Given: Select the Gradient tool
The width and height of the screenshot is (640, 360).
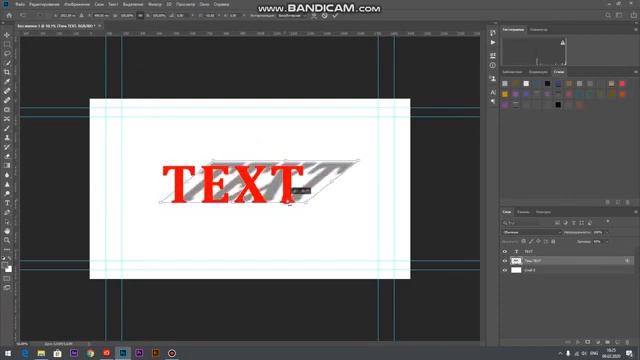Looking at the screenshot, I should (x=7, y=166).
